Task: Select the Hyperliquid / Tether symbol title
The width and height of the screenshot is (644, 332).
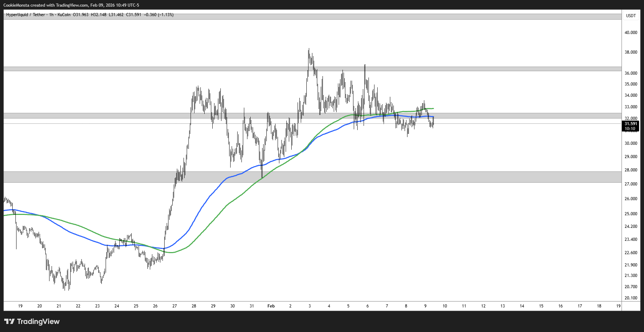Action: point(26,15)
